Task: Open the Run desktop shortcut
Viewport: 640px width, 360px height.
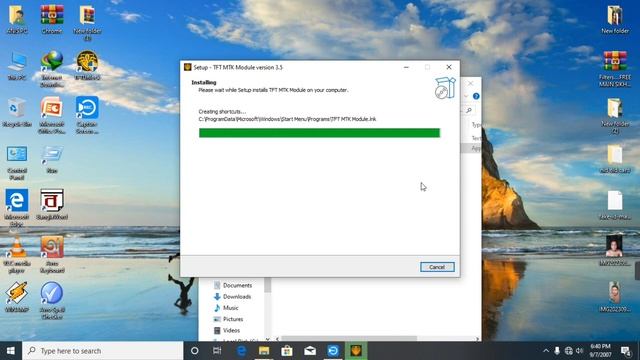Action: click(x=52, y=159)
